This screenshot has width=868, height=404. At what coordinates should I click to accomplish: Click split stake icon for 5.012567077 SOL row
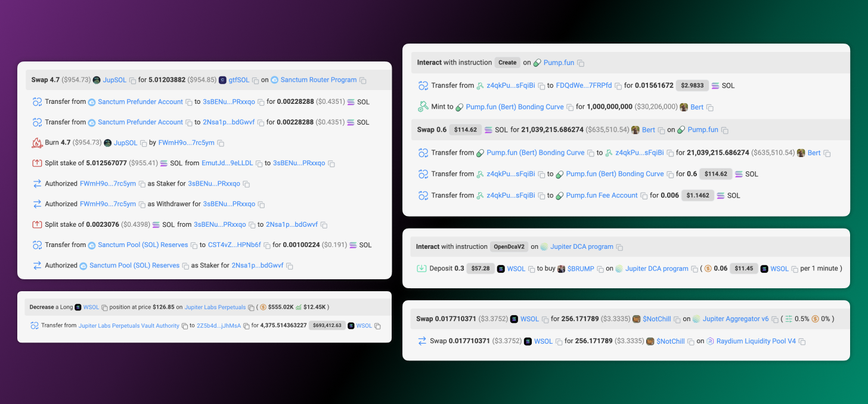(37, 163)
